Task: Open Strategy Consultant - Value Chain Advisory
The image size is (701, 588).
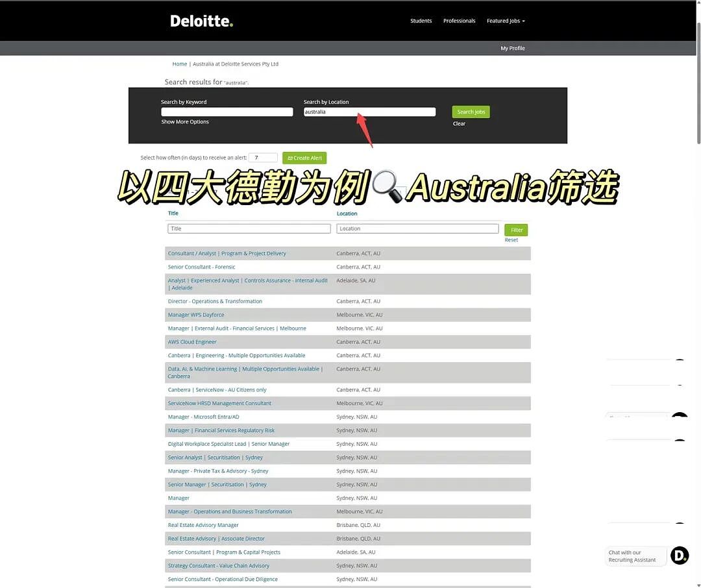Action: (x=218, y=566)
